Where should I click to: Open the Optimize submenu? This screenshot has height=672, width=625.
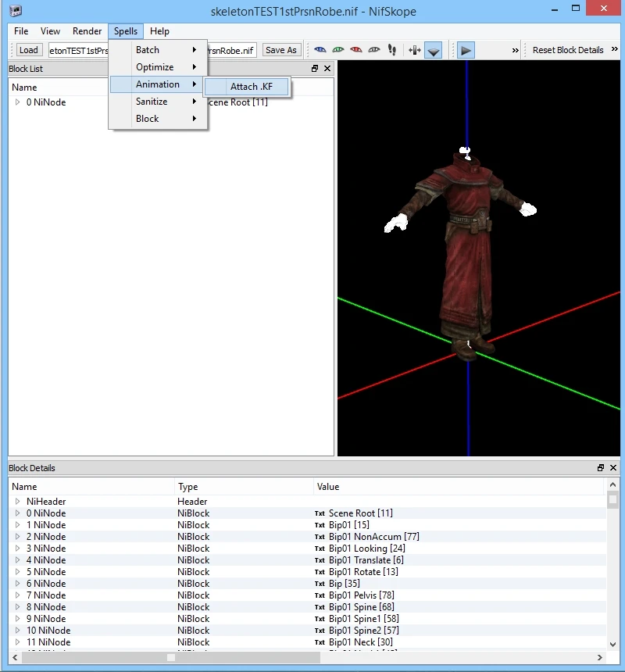coord(158,67)
